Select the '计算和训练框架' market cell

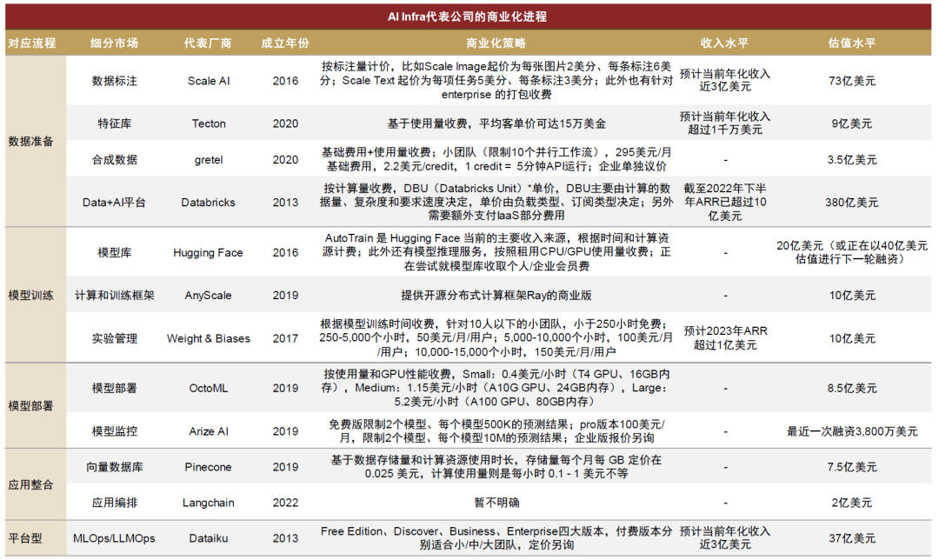pos(115,296)
